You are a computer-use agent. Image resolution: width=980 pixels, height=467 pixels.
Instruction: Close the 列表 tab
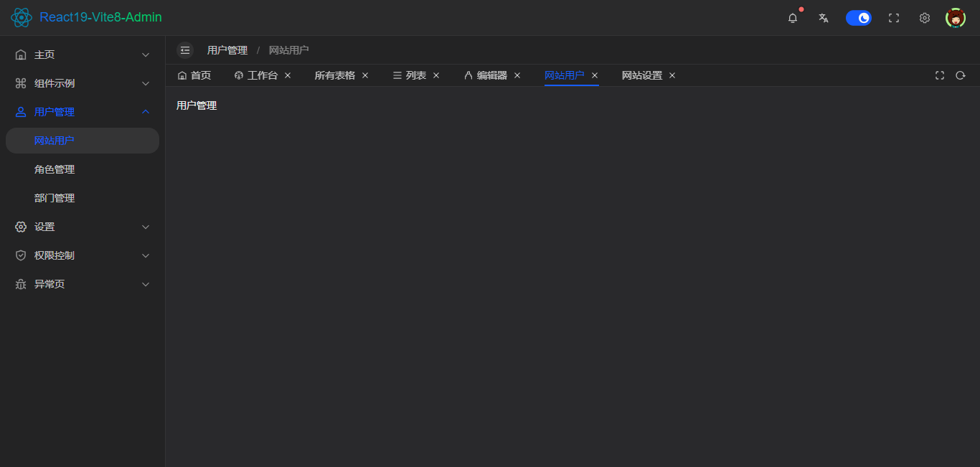click(436, 75)
